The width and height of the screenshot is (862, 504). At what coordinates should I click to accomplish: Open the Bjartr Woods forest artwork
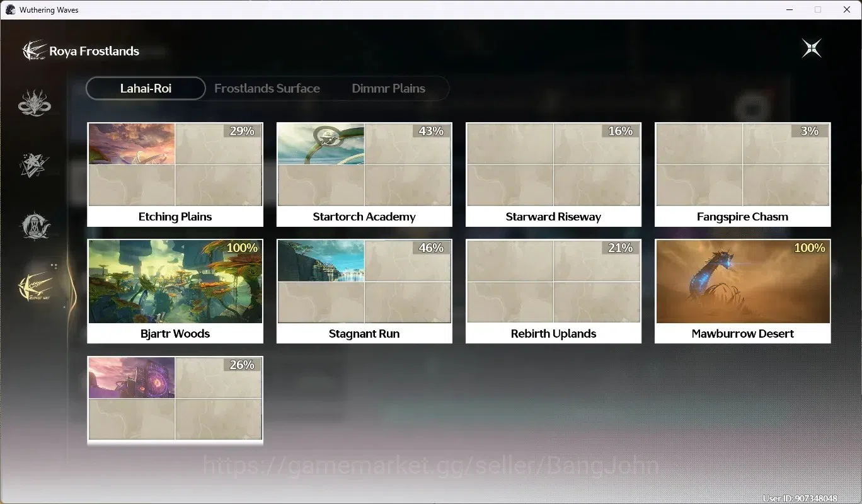175,282
